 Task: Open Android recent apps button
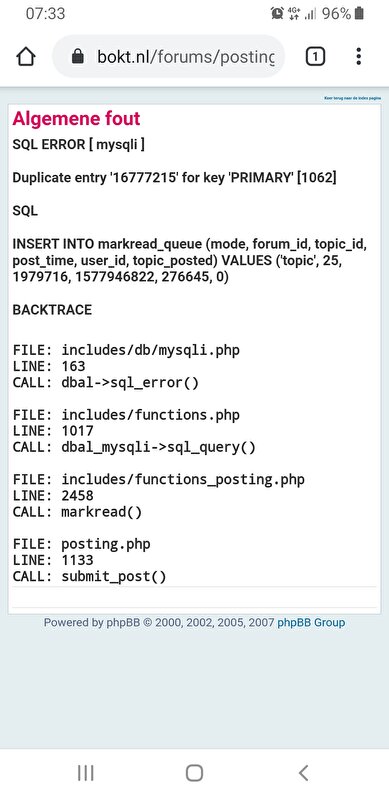(85, 773)
